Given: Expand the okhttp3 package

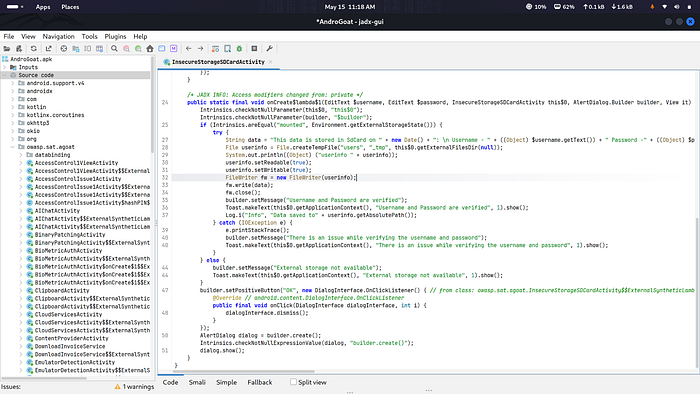Looking at the screenshot, I should click(x=13, y=123).
